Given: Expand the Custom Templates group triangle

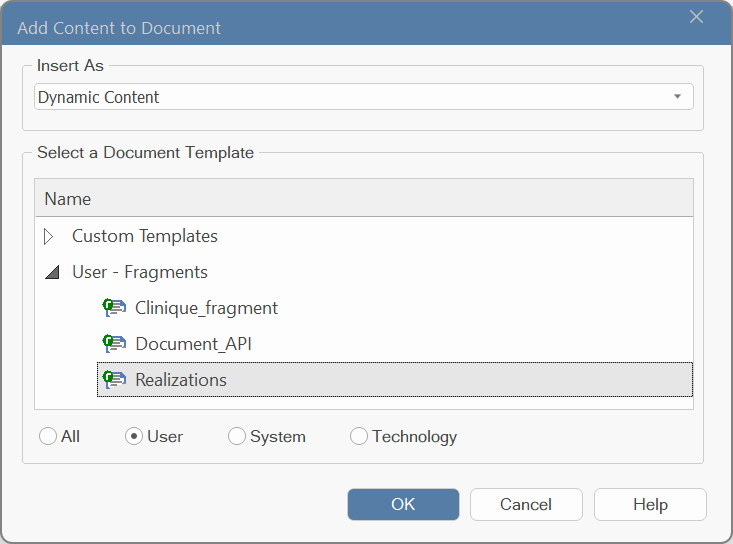Looking at the screenshot, I should coord(49,236).
